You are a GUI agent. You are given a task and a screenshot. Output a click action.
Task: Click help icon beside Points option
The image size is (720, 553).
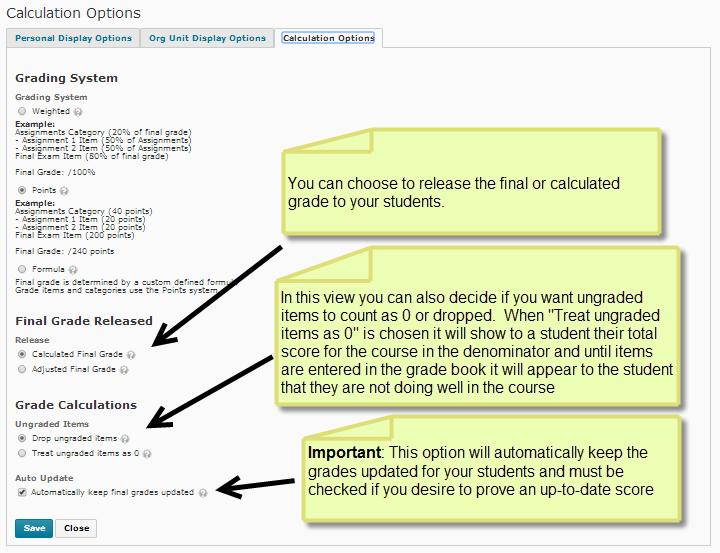(65, 189)
